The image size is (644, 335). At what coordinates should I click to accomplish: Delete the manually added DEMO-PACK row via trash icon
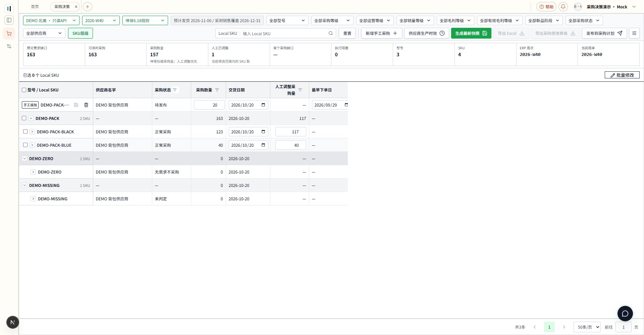[86, 105]
